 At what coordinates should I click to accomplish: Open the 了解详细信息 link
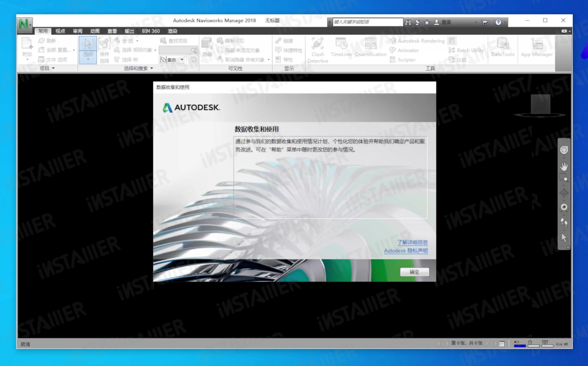pyautogui.click(x=412, y=243)
